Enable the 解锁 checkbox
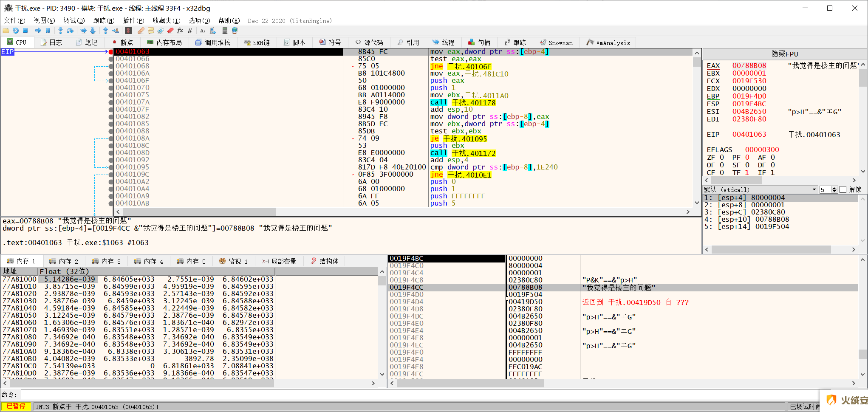The width and height of the screenshot is (868, 412). (843, 190)
